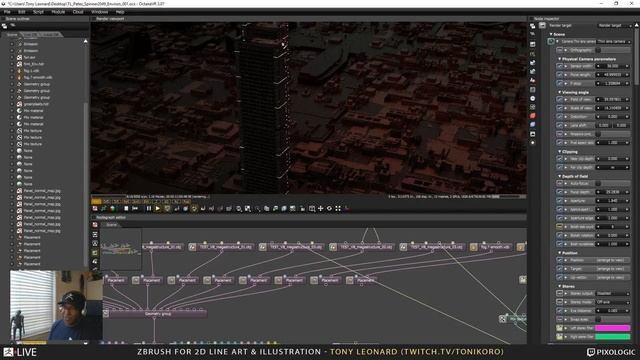
Task: Open the File menu
Action: pos(7,12)
